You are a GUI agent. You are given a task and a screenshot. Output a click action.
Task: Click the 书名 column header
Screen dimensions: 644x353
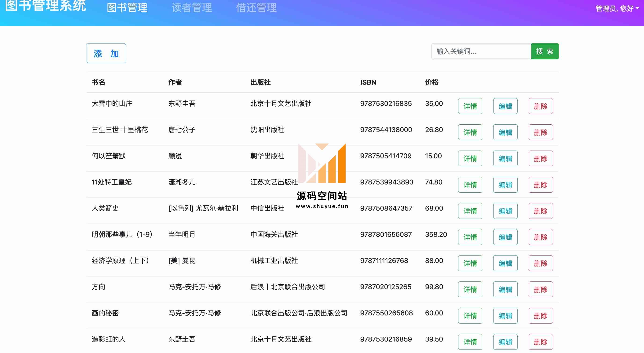pyautogui.click(x=98, y=82)
